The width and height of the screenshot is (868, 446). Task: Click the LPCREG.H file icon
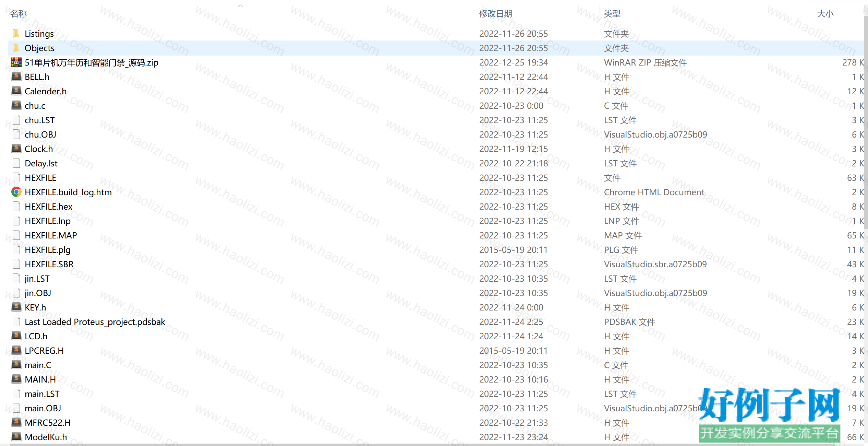click(x=16, y=350)
